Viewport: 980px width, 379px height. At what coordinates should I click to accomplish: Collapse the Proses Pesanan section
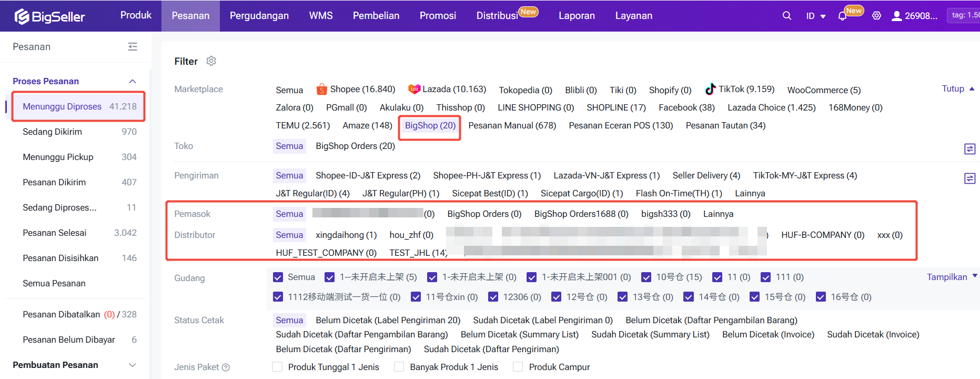[132, 81]
